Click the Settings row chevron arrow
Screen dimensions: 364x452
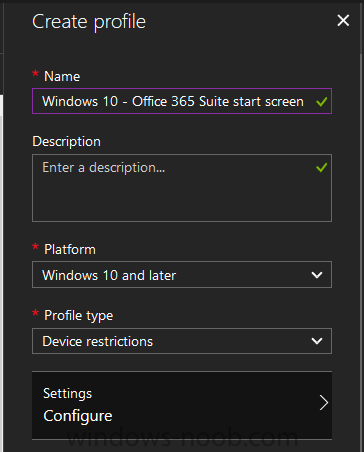tap(324, 403)
